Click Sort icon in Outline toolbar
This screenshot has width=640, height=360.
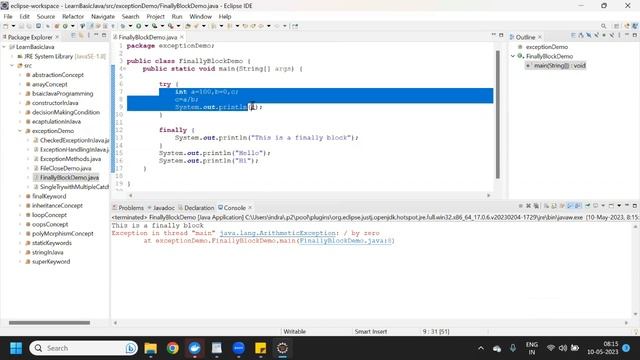tap(581, 36)
